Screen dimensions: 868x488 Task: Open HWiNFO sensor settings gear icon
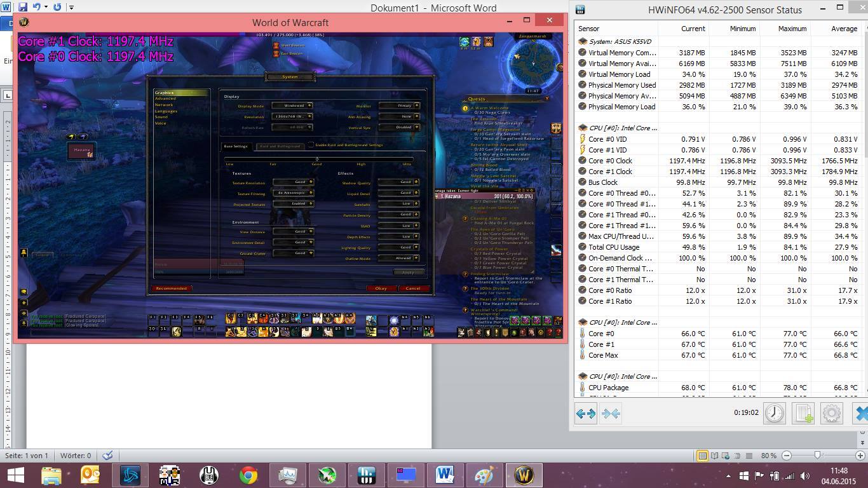point(832,414)
